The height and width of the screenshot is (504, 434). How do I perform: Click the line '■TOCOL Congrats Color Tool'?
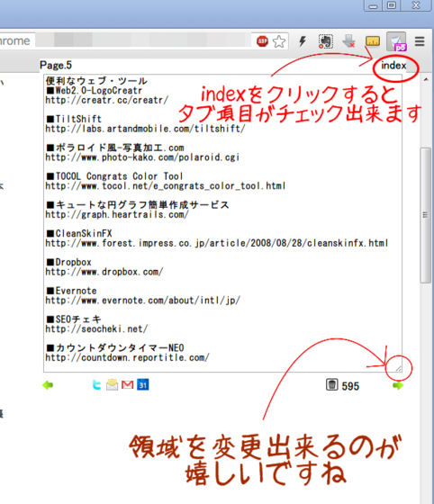tap(114, 176)
